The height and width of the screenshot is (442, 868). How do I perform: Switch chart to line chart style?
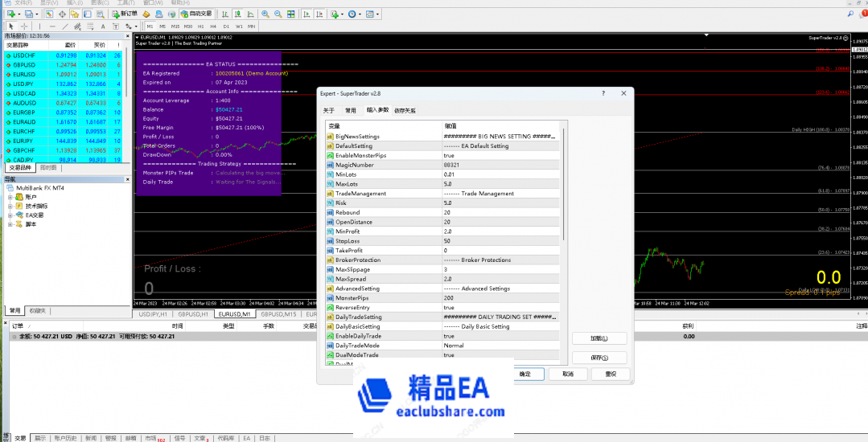[250, 14]
